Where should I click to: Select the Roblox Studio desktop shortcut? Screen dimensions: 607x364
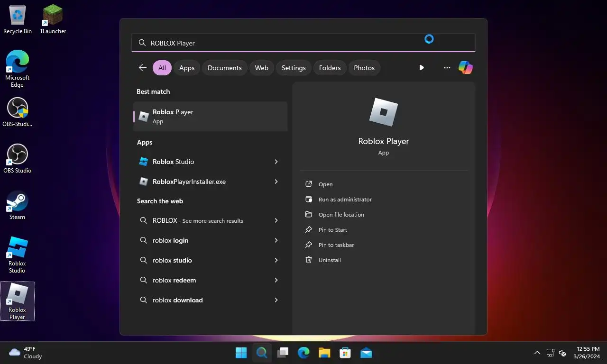tap(18, 255)
